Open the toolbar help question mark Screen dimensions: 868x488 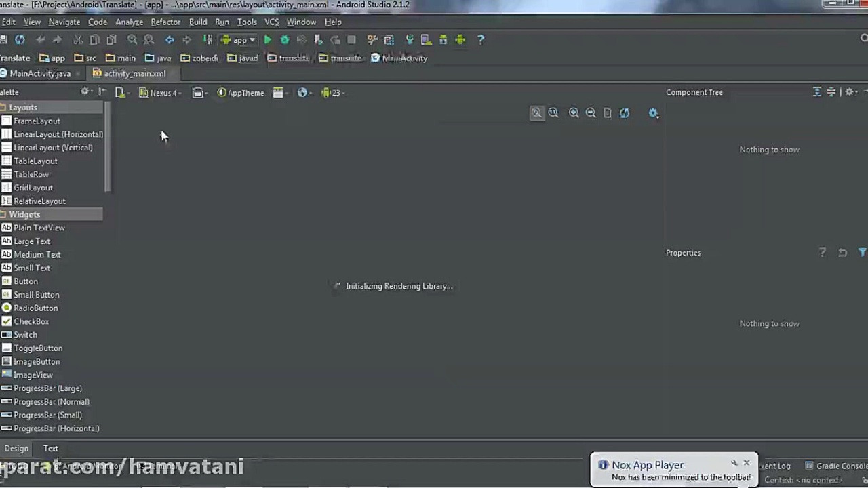[x=481, y=40]
